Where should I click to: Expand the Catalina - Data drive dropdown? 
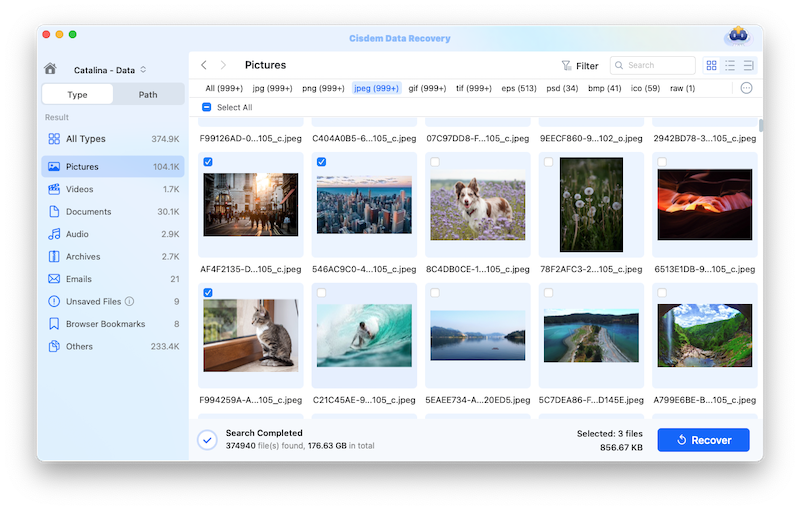pos(143,70)
